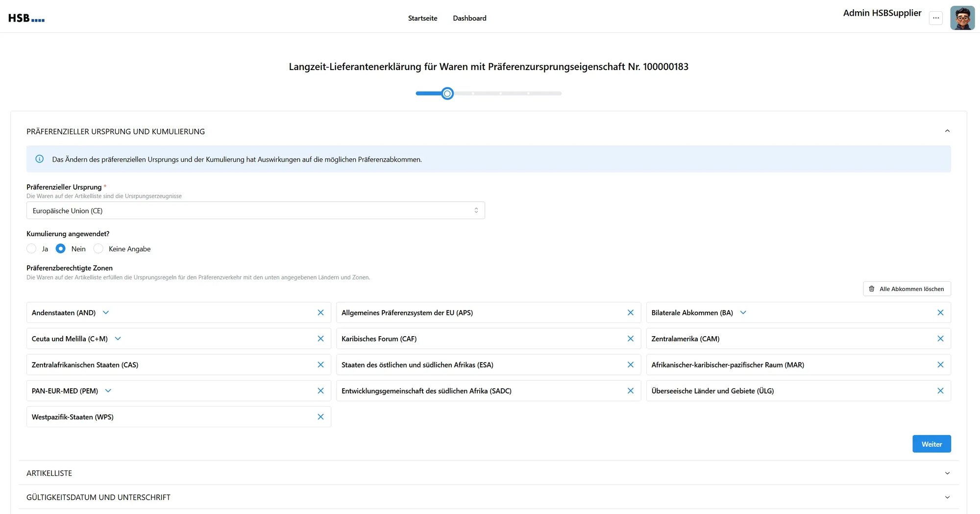Select the Ja radio button

[x=31, y=248]
